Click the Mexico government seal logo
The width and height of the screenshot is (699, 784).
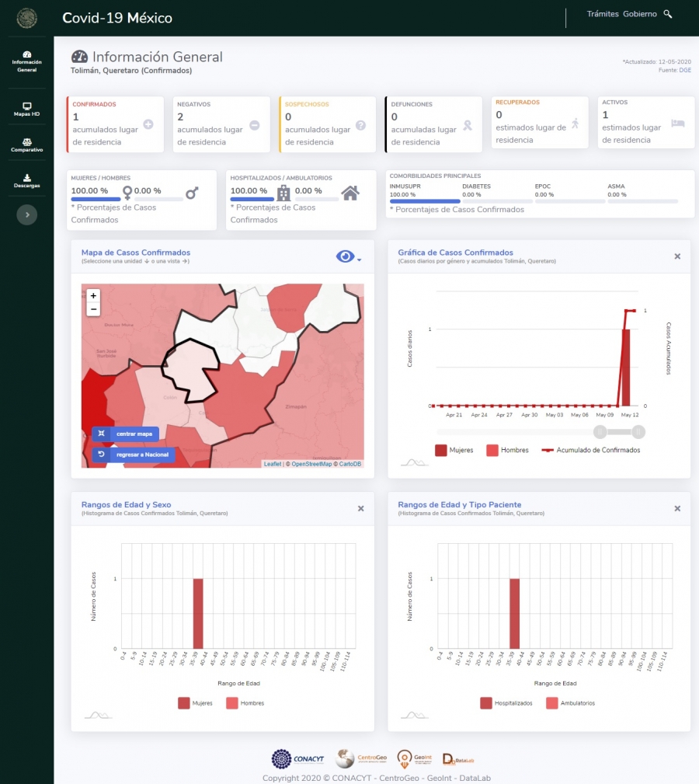[27, 18]
